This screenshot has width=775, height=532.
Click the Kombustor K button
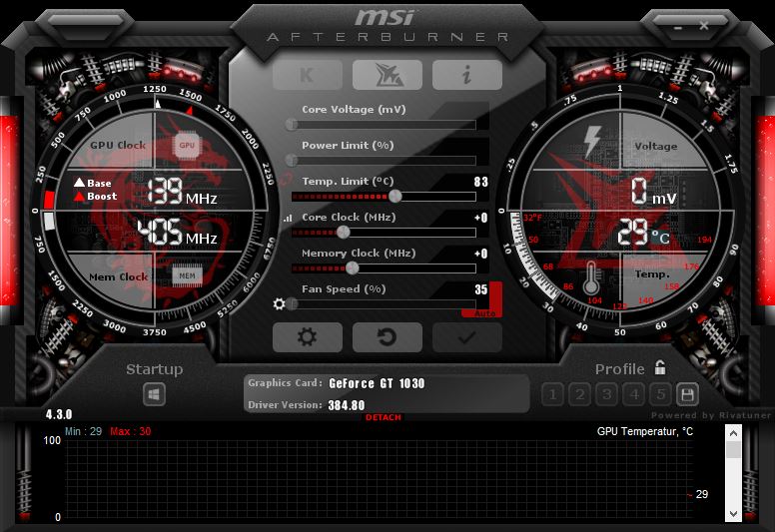pyautogui.click(x=307, y=75)
